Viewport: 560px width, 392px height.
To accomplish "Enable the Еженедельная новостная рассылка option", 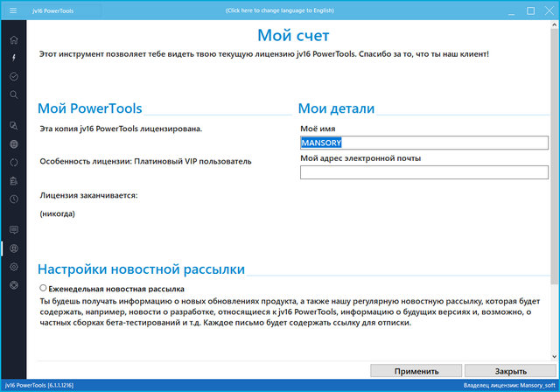I will pos(44,288).
